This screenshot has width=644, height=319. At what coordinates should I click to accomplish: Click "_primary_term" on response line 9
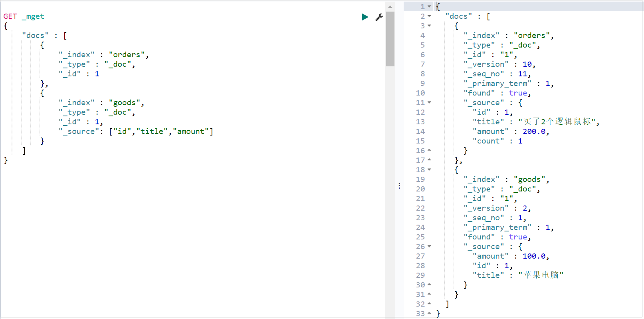click(x=497, y=84)
